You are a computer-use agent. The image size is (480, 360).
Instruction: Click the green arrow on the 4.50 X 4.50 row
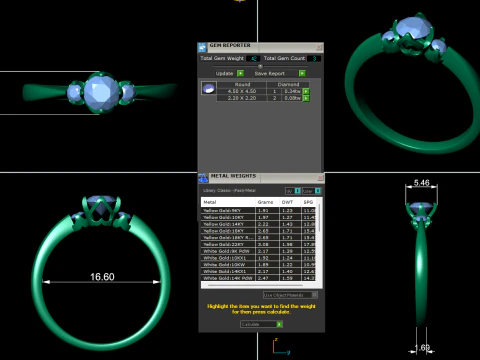click(306, 91)
